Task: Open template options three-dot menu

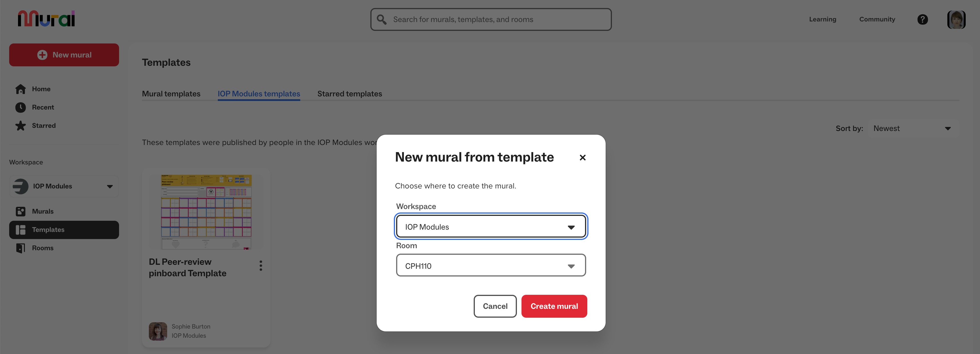Action: pyautogui.click(x=260, y=265)
